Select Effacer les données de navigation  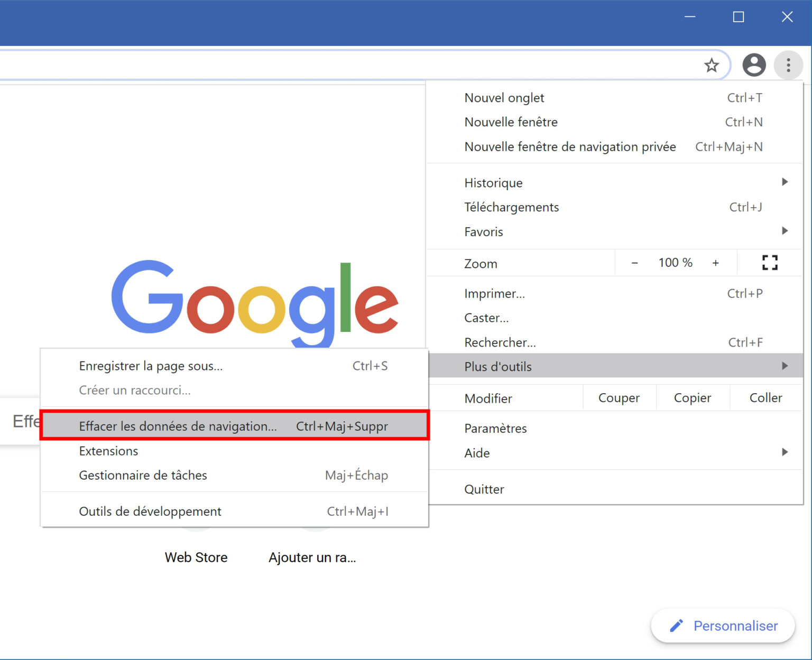click(178, 426)
